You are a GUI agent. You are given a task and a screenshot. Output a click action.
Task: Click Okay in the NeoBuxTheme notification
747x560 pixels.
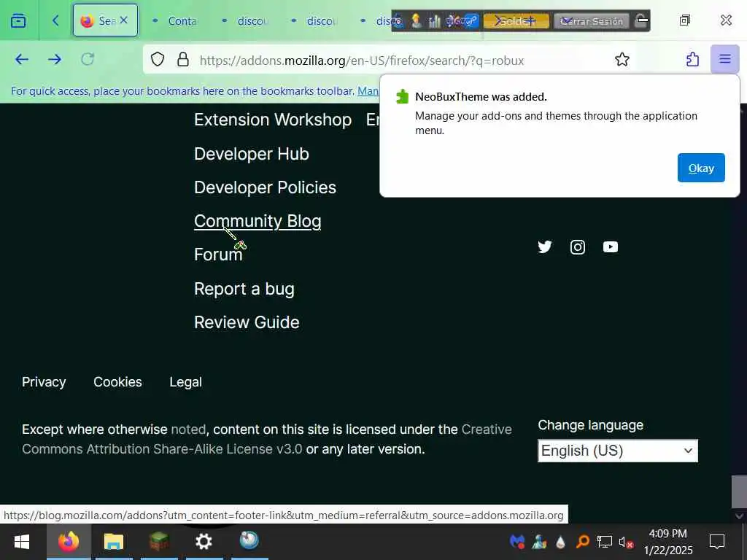tap(701, 168)
